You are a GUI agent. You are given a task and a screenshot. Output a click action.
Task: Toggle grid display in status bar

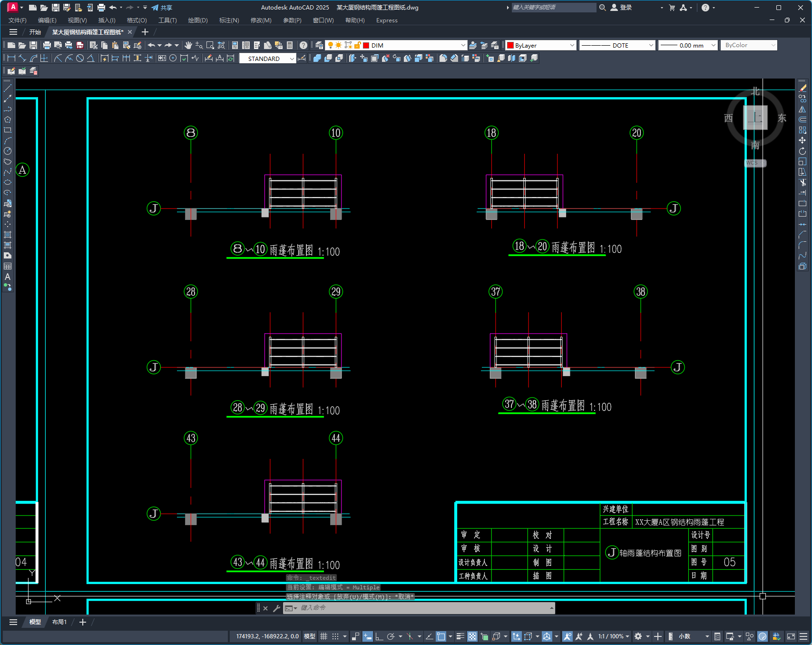(x=324, y=636)
